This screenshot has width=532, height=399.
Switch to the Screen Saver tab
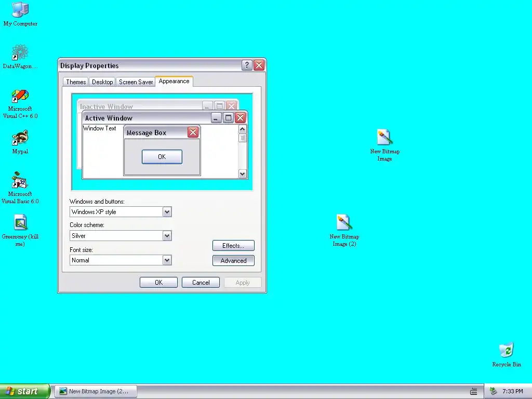click(x=136, y=82)
